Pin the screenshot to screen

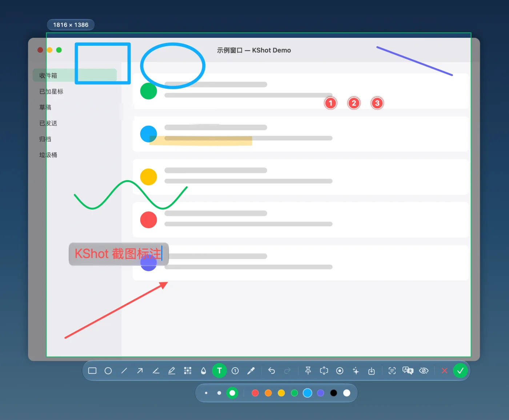pyautogui.click(x=308, y=371)
